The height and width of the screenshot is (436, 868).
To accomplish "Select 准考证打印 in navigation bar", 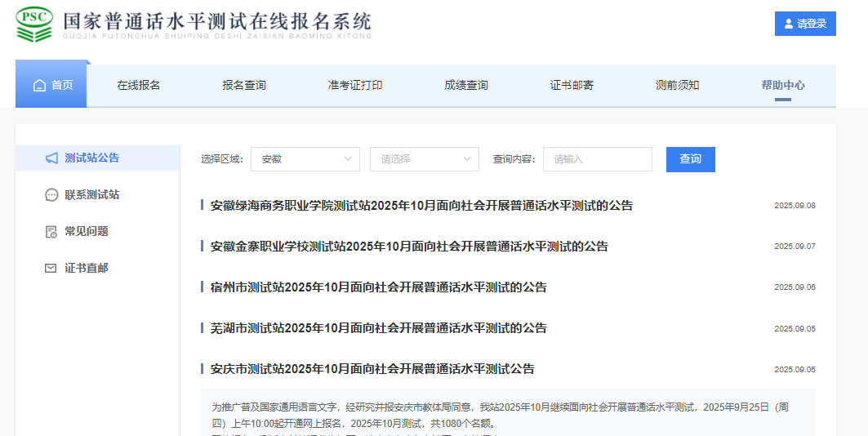I will (x=354, y=86).
